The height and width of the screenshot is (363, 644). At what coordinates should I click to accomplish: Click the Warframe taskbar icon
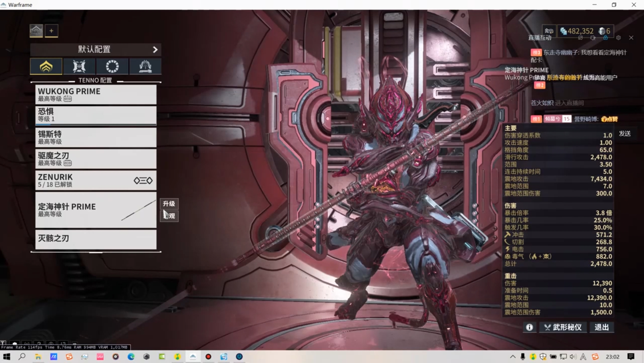coord(193,357)
